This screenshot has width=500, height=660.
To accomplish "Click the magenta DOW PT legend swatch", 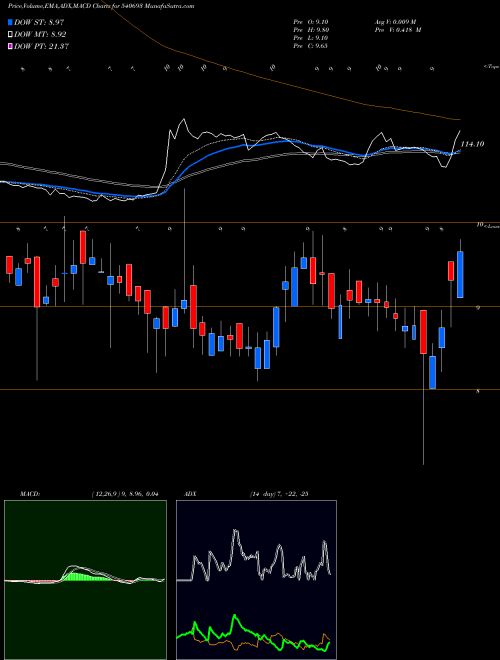I will tap(11, 46).
